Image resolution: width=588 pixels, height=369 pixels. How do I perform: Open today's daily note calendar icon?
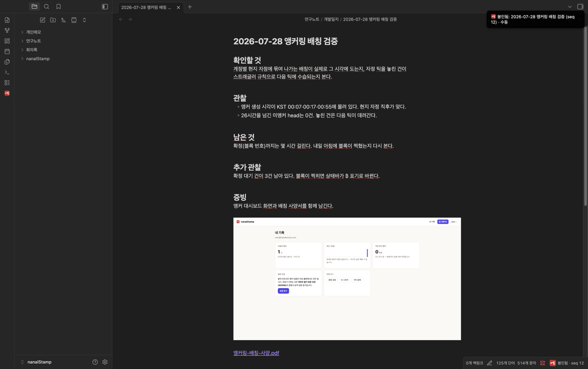[x=7, y=51]
